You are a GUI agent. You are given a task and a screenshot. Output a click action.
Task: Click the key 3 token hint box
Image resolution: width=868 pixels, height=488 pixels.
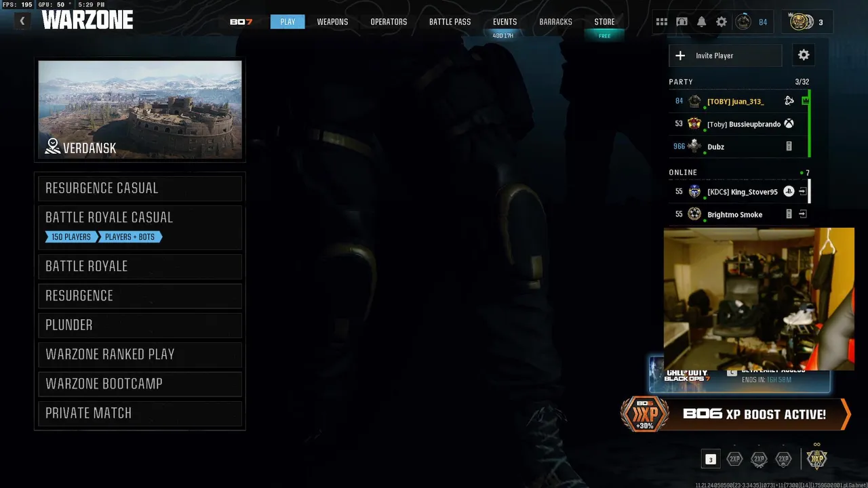[x=711, y=460]
